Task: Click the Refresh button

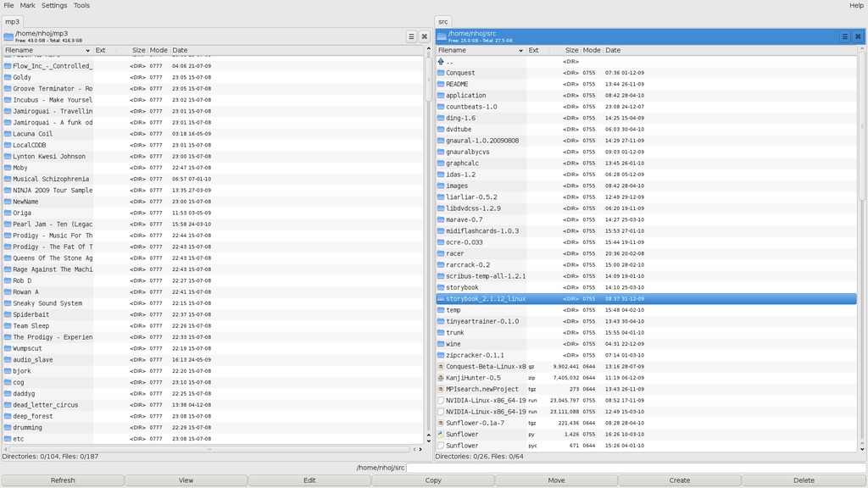Action: click(x=63, y=480)
